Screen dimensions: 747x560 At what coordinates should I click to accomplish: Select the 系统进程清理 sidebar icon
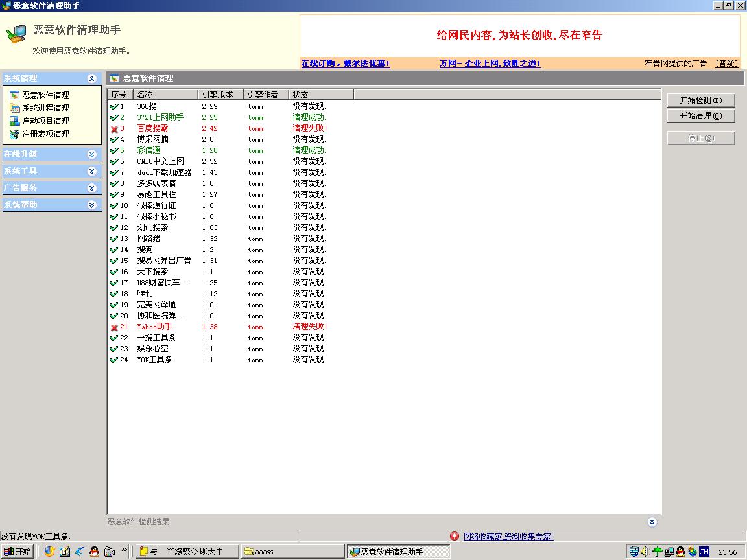point(15,108)
